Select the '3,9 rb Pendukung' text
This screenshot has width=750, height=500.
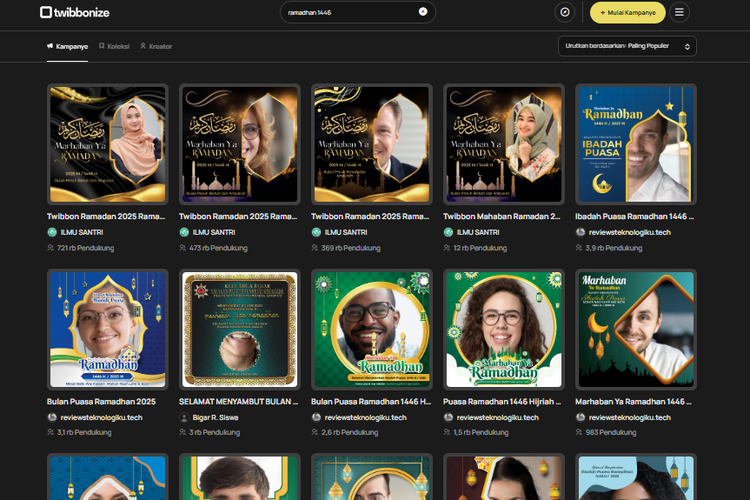tap(614, 248)
